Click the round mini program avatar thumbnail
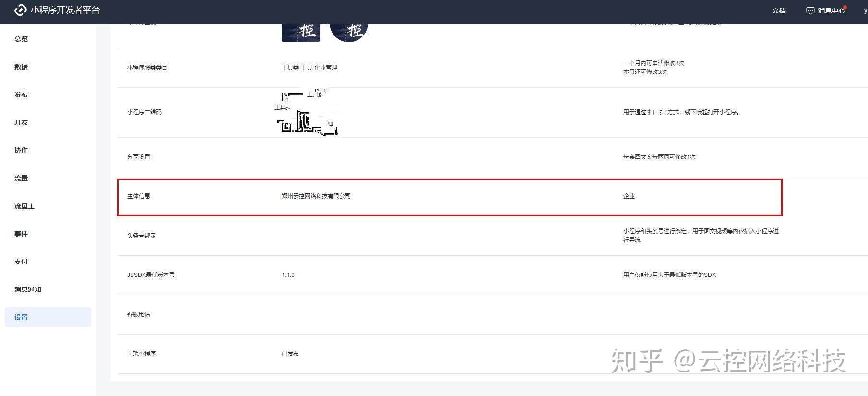Viewport: 868px width, 396px height. [349, 33]
